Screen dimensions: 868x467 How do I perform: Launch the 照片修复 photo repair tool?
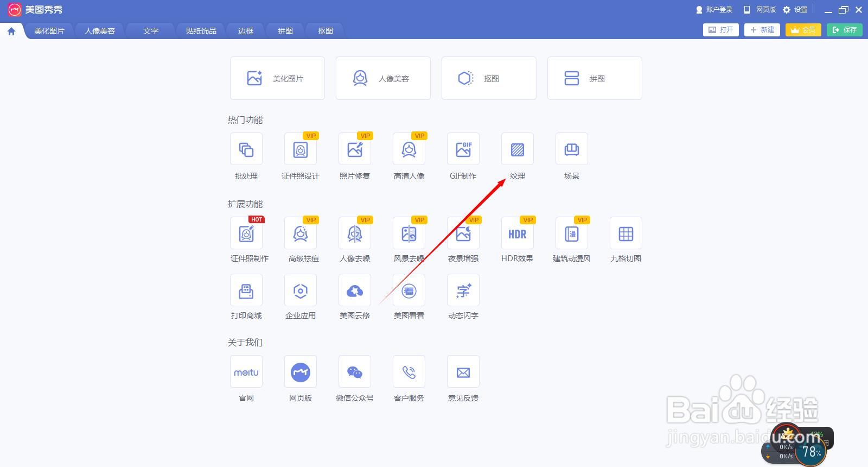[x=355, y=149]
